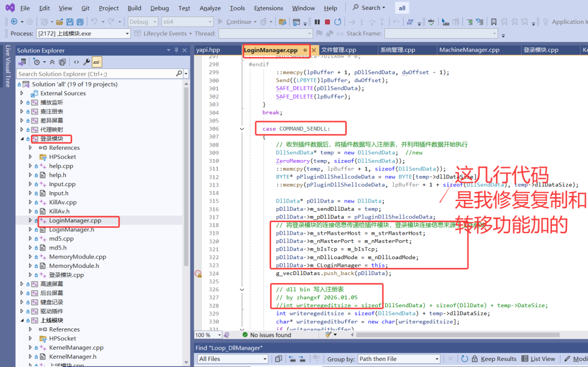Collapse all items in Solution Explorer
Image resolution: width=588 pixels, height=367 pixels.
coord(52,62)
